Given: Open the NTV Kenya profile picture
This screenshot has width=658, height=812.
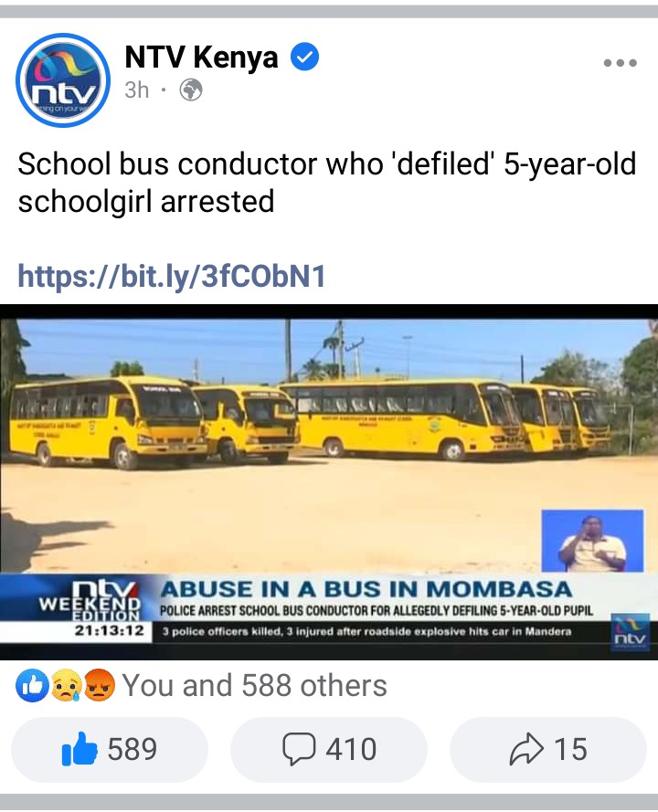Looking at the screenshot, I should coord(63,80).
